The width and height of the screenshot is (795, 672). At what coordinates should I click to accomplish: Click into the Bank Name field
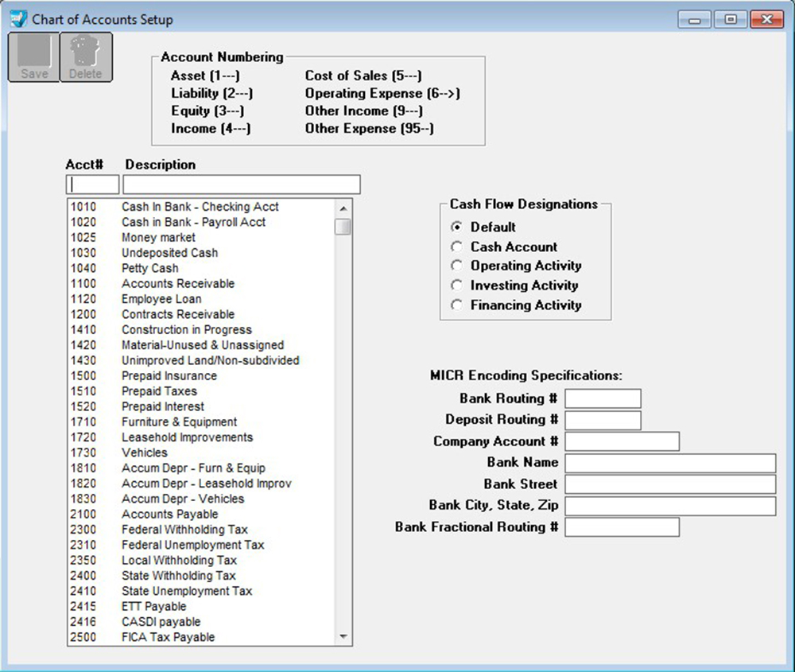pyautogui.click(x=670, y=463)
